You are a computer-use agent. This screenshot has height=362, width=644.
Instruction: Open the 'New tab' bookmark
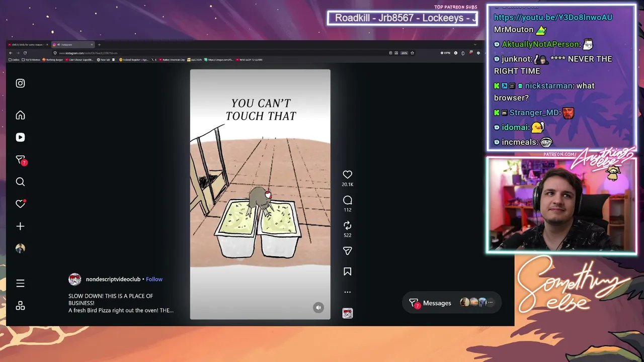click(x=103, y=60)
